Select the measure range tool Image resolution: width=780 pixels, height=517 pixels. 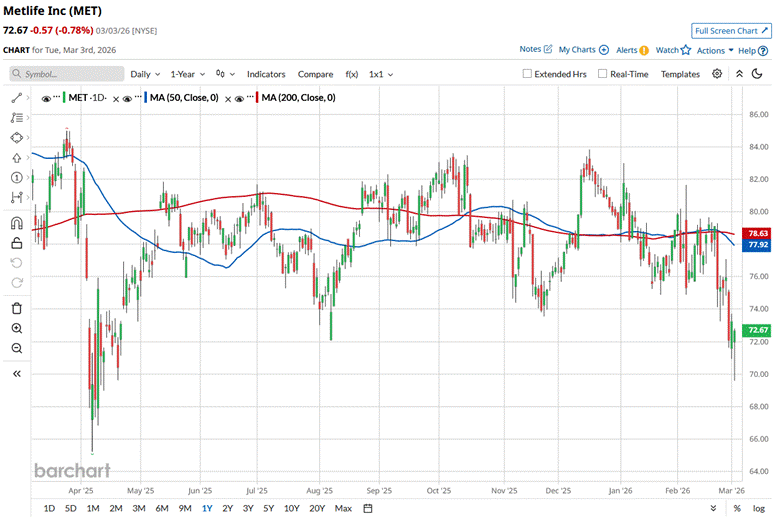coord(16,198)
